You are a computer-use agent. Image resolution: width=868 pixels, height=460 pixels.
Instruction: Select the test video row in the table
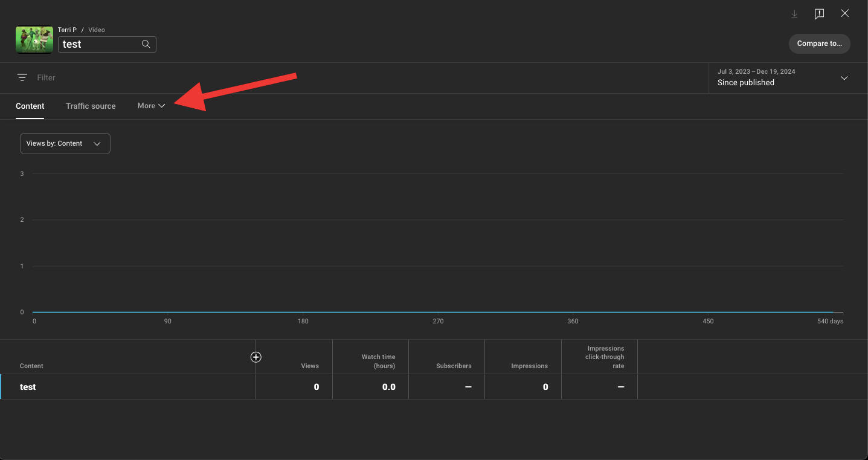click(28, 387)
